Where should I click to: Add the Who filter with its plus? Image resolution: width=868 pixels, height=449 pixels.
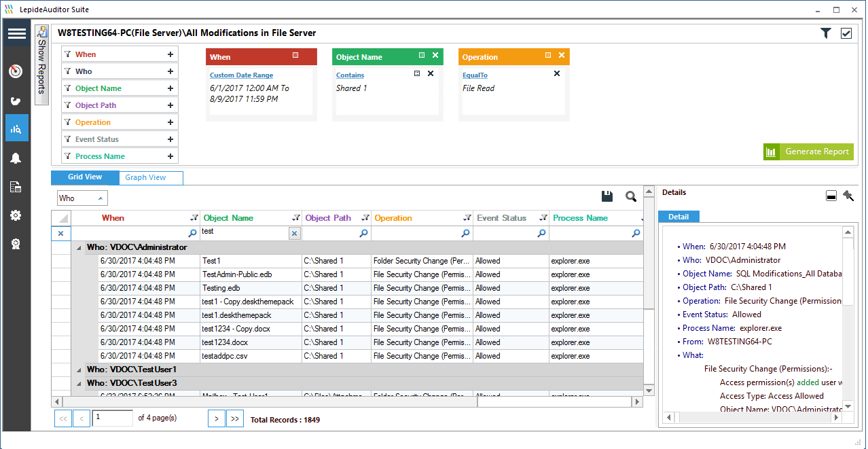[x=170, y=71]
